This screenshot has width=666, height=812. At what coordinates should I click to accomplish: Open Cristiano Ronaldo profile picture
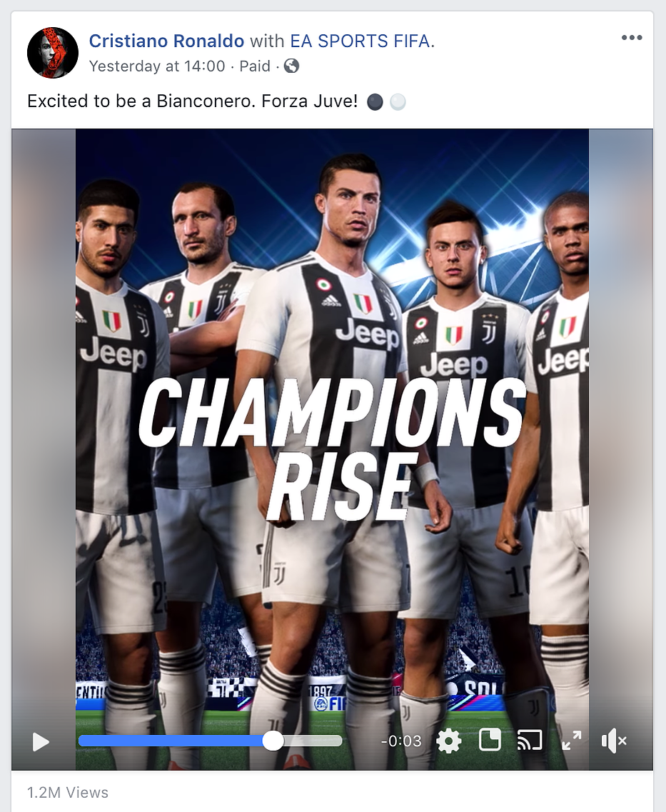[x=53, y=53]
